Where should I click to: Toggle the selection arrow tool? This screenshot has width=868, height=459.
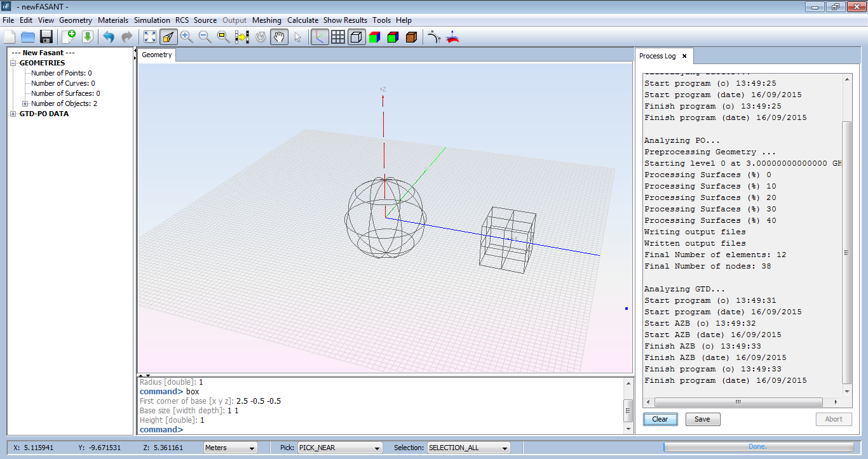coord(297,36)
